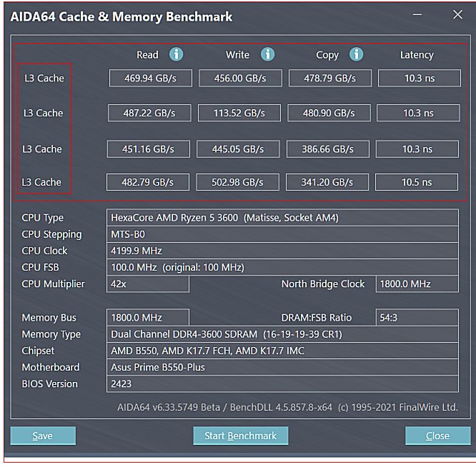Click the CPU Multiplier label

[x=53, y=284]
